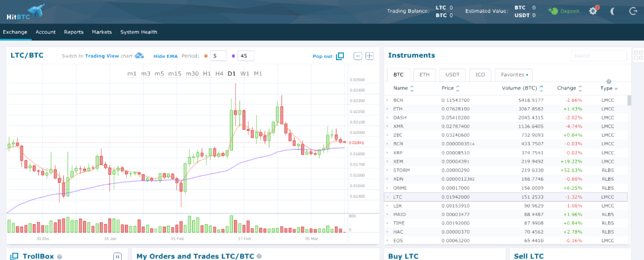This screenshot has width=644, height=260.
Task: Click the purple EMA color dot
Action: pyautogui.click(x=233, y=56)
